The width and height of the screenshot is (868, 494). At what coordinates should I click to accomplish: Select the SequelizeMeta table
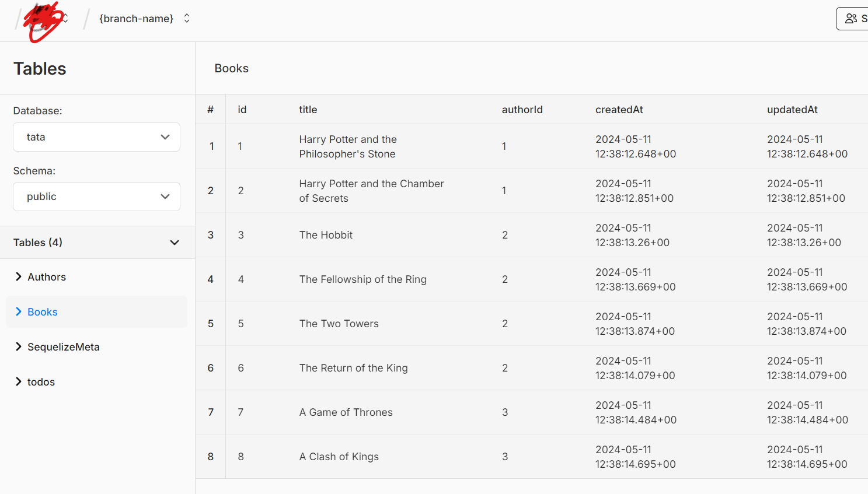click(63, 347)
